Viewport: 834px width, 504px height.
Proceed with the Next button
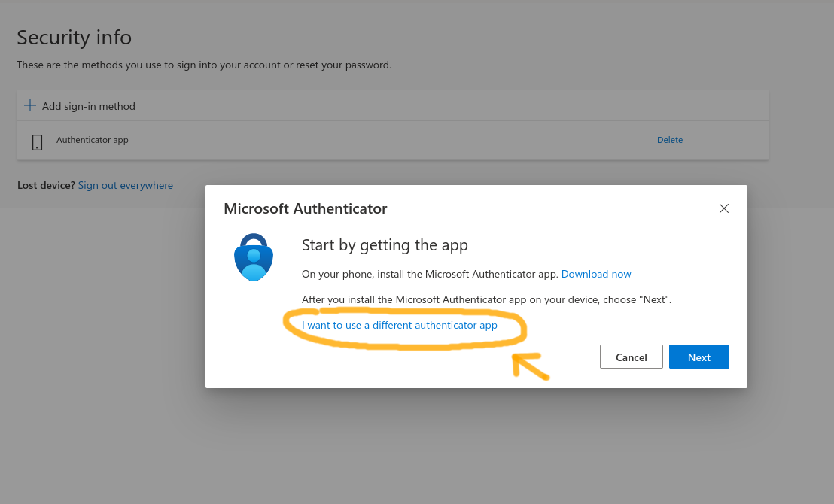(699, 357)
